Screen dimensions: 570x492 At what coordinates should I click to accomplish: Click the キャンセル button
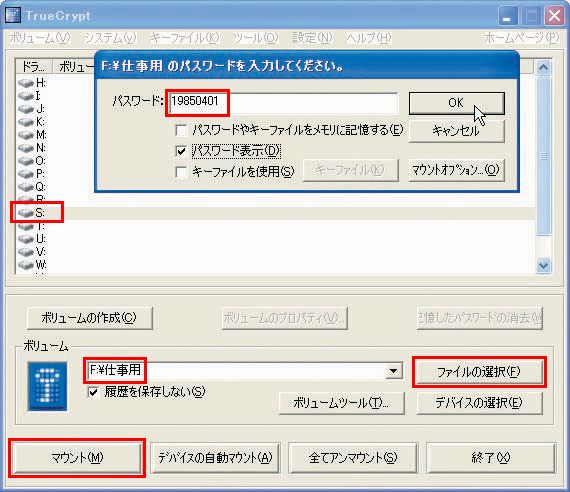[x=457, y=130]
